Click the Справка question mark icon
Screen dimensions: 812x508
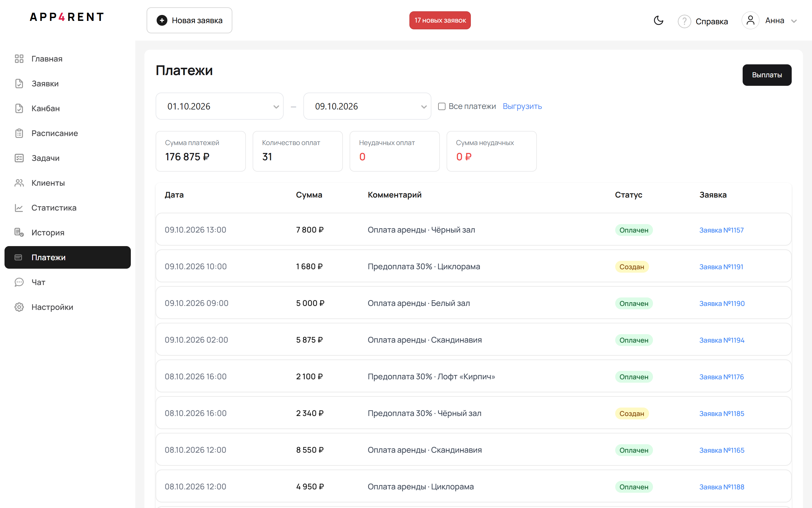click(684, 21)
